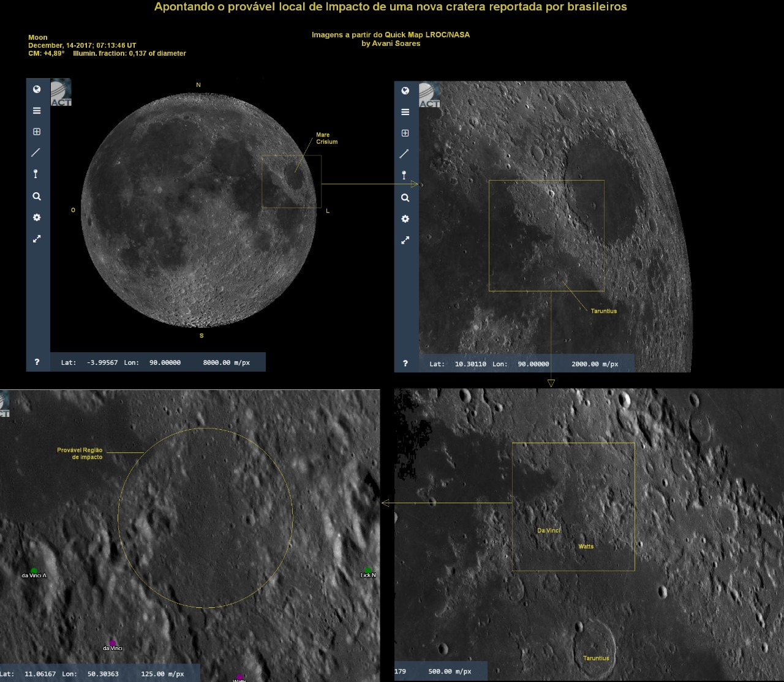
Task: Click the 8000.00 m/px scale readout
Action: coord(227,362)
